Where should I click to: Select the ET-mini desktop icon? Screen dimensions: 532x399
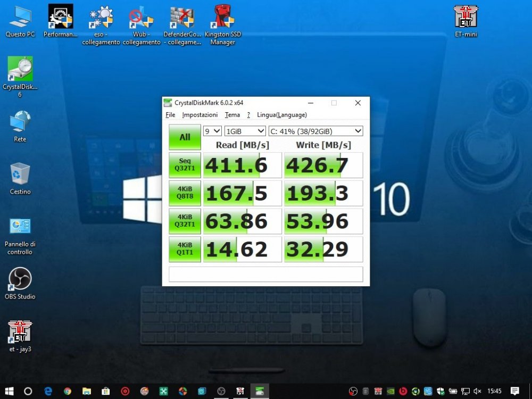pyautogui.click(x=466, y=21)
